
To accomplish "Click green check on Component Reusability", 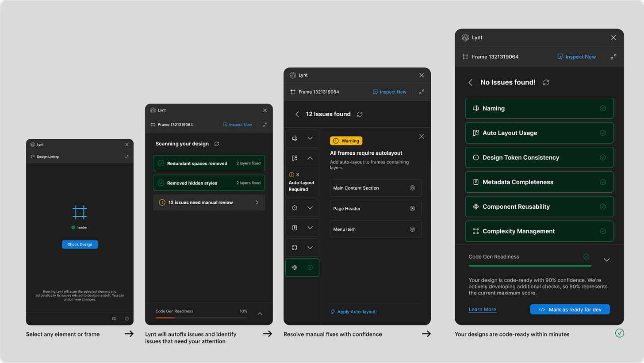I will pos(603,206).
